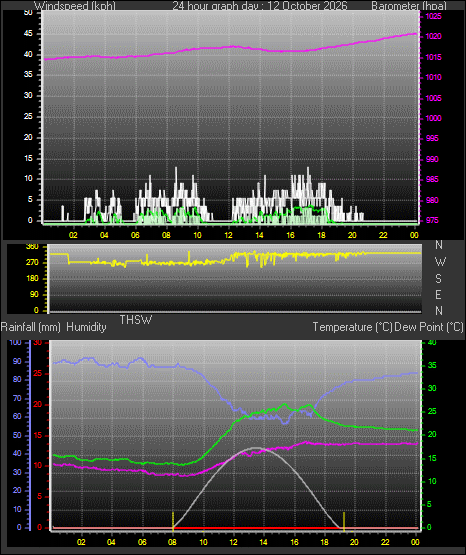
Task: Click the THSW label
Action: tap(136, 320)
